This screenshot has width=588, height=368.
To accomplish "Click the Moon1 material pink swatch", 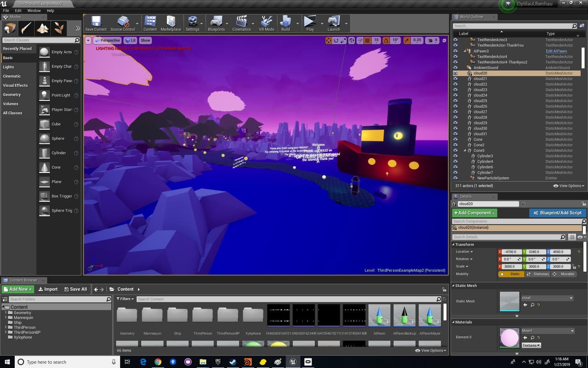I will [509, 338].
